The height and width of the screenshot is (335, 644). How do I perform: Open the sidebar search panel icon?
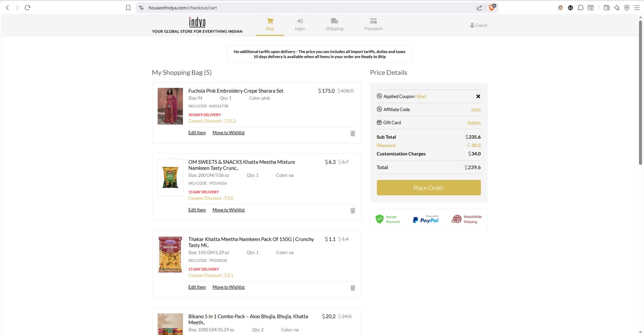point(591,8)
